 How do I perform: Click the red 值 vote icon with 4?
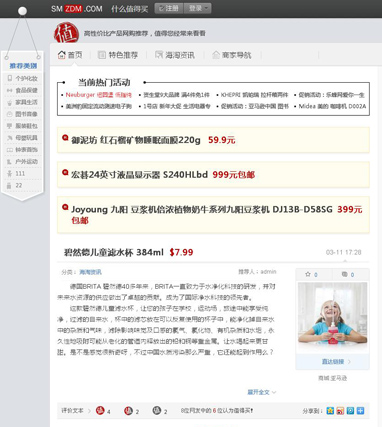(x=100, y=411)
